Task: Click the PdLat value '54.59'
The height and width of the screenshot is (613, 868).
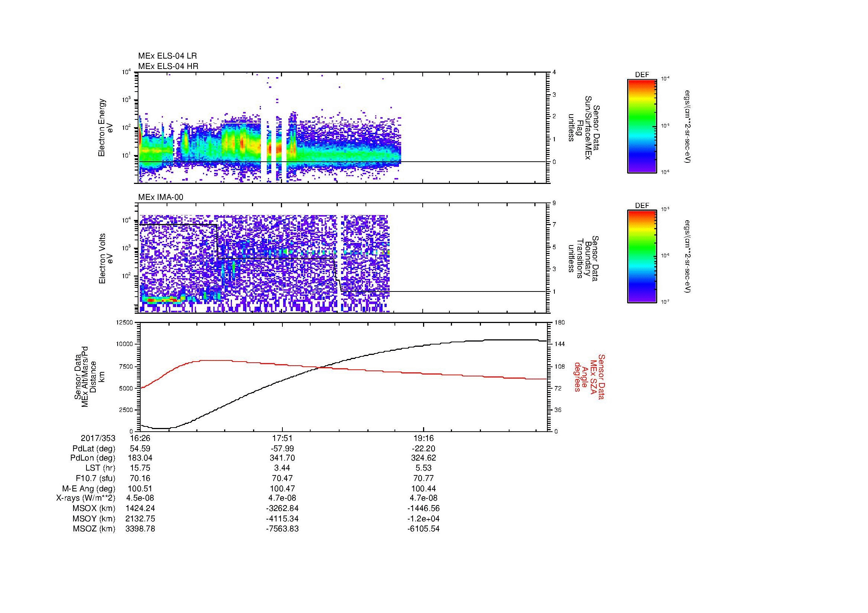Action: [140, 449]
